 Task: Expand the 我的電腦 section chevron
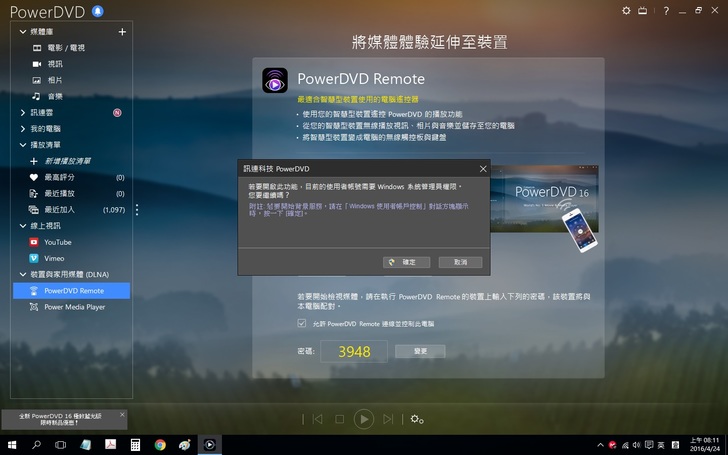(22, 129)
